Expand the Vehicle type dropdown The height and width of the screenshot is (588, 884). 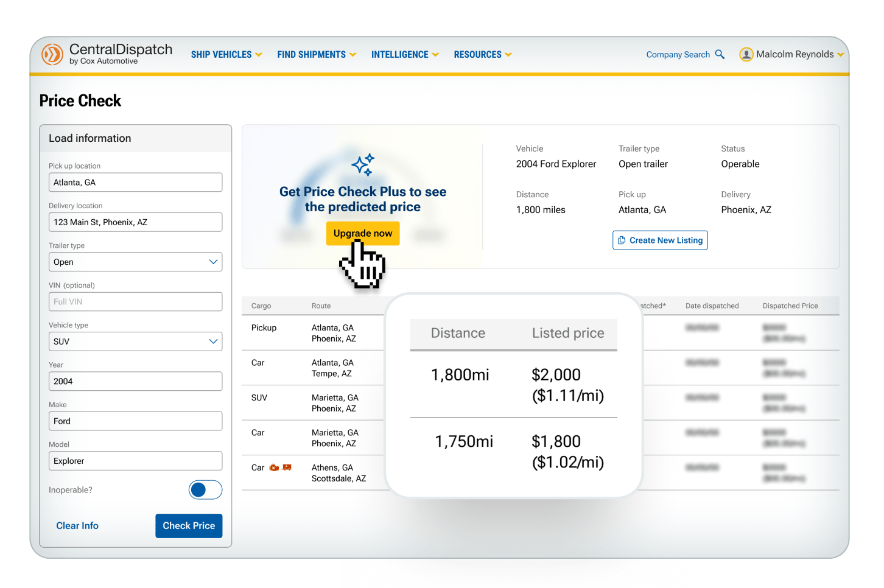pos(135,341)
